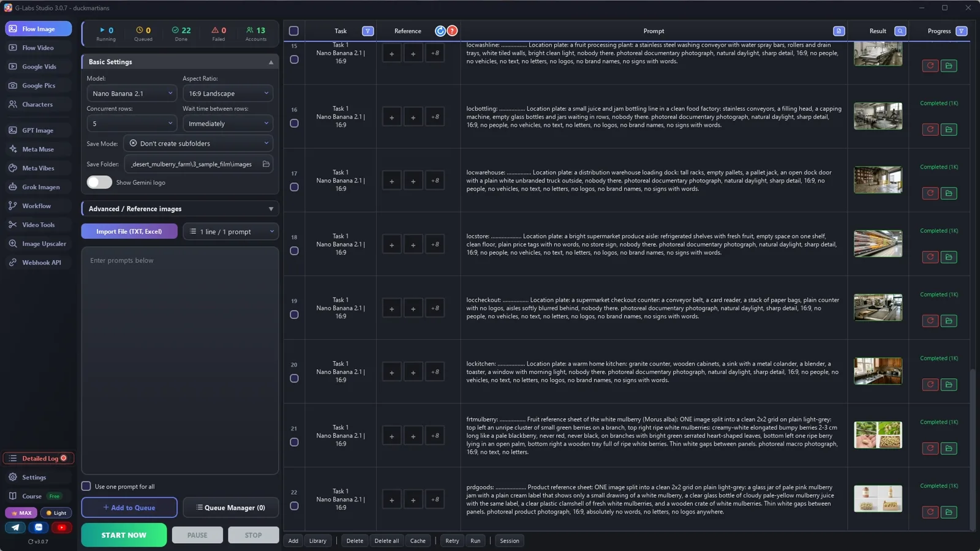Image resolution: width=980 pixels, height=551 pixels.
Task: Select all tasks with header checkbox
Action: click(294, 31)
